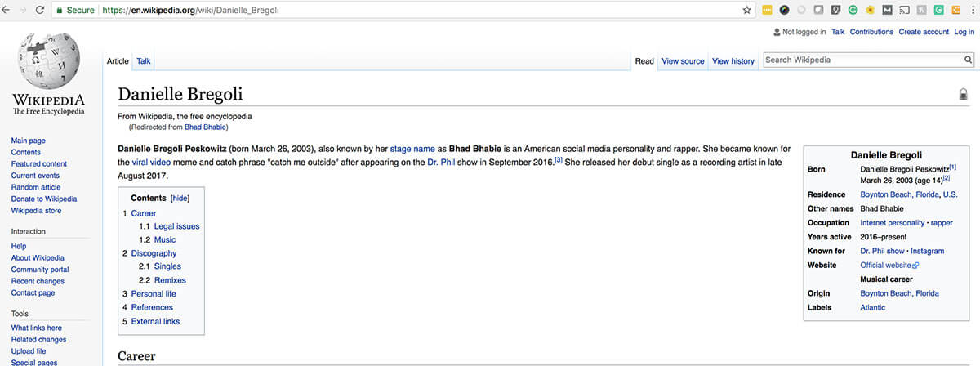Select the Read tab
The height and width of the screenshot is (366, 980).
(x=644, y=61)
